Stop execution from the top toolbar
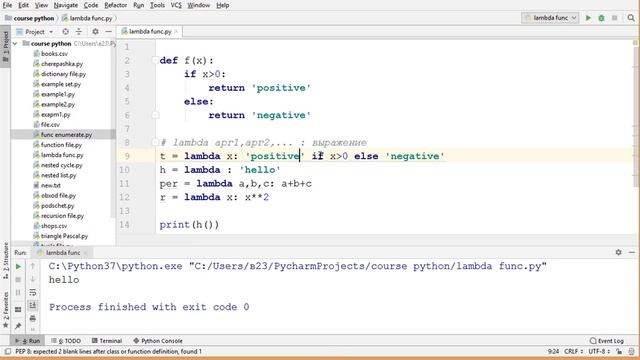The height and width of the screenshot is (360, 640). tap(614, 18)
